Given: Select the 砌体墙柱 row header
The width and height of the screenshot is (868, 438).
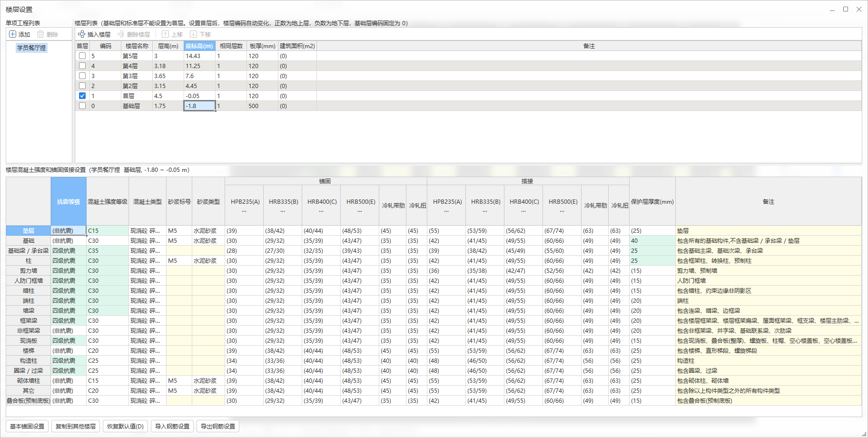Looking at the screenshot, I should pos(29,380).
